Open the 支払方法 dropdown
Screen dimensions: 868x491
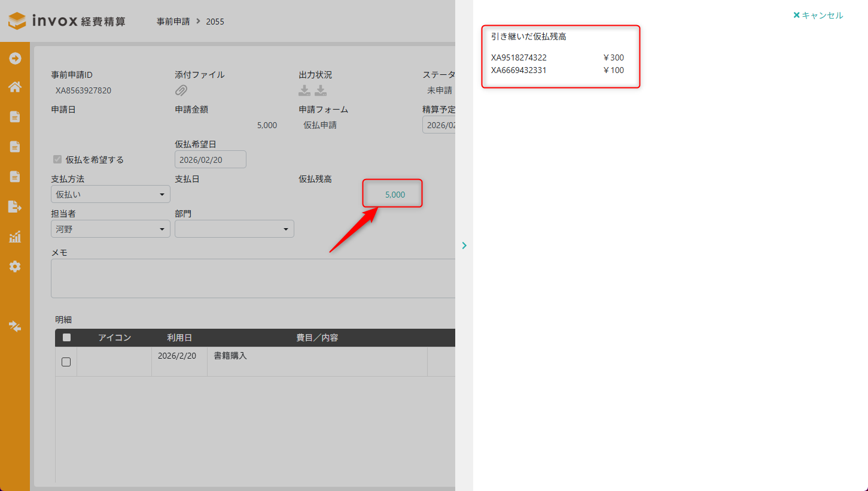(111, 194)
